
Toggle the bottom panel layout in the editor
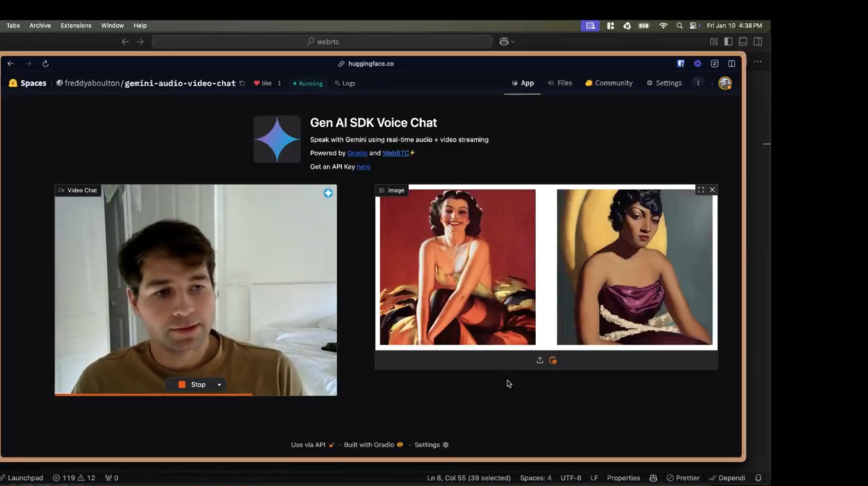coord(743,41)
